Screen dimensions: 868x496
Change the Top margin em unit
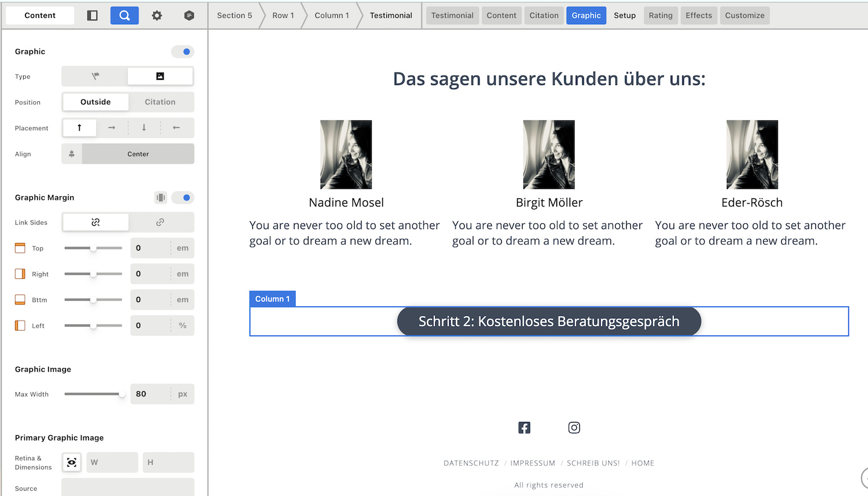coord(182,248)
